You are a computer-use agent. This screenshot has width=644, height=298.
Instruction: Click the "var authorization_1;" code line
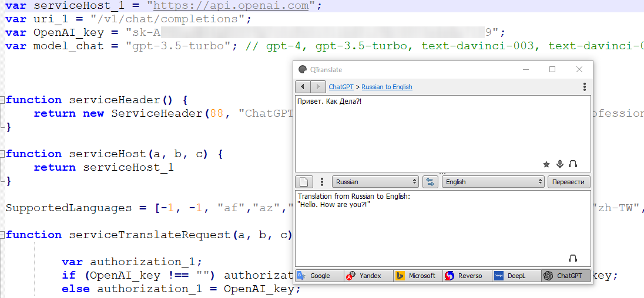click(132, 262)
